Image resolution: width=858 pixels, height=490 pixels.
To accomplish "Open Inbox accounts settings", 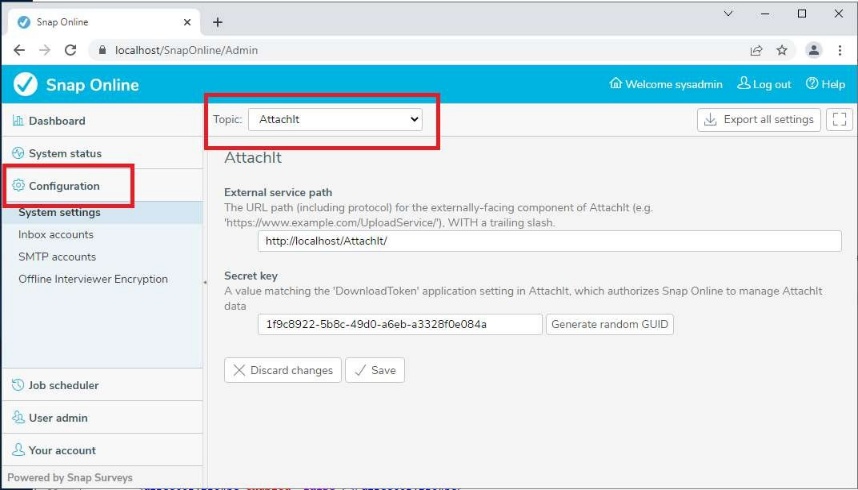I will coord(56,235).
